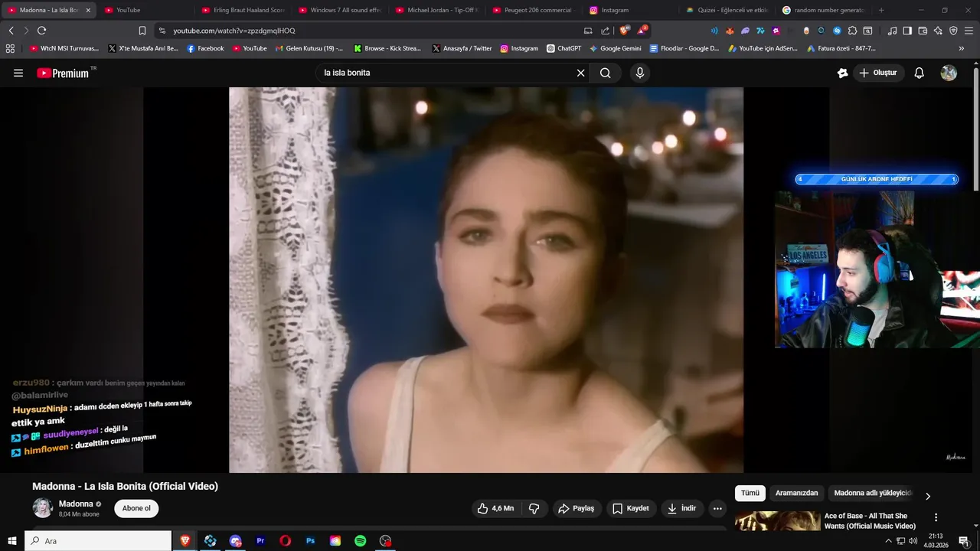The width and height of the screenshot is (980, 551).
Task: Open the YouTube guide hamburger menu
Action: click(x=18, y=73)
